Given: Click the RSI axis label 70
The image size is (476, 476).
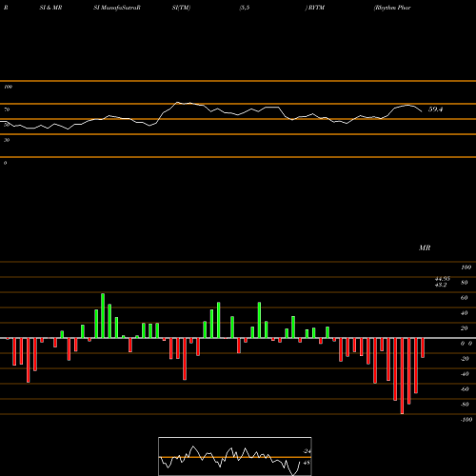Looking at the screenshot, I should [7, 109].
